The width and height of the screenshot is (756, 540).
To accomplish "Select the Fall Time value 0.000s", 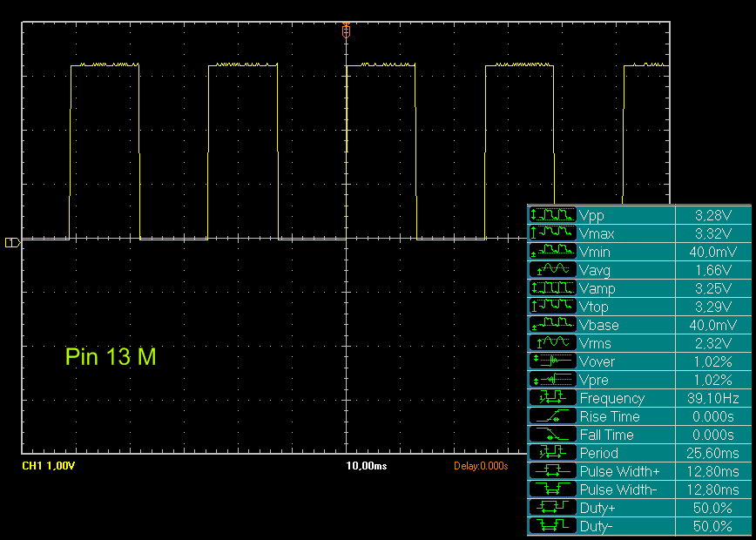I will pyautogui.click(x=713, y=435).
